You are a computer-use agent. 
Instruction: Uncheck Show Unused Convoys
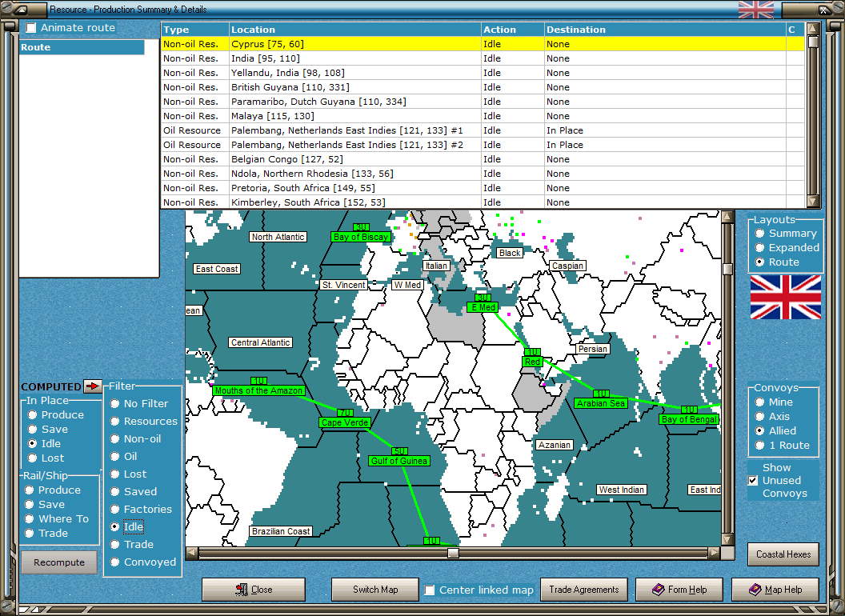[x=752, y=481]
